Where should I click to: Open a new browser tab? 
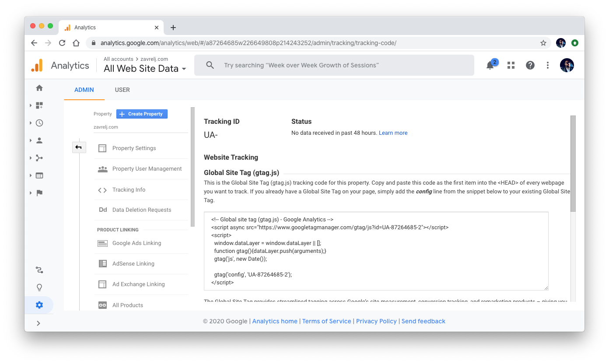point(173,28)
